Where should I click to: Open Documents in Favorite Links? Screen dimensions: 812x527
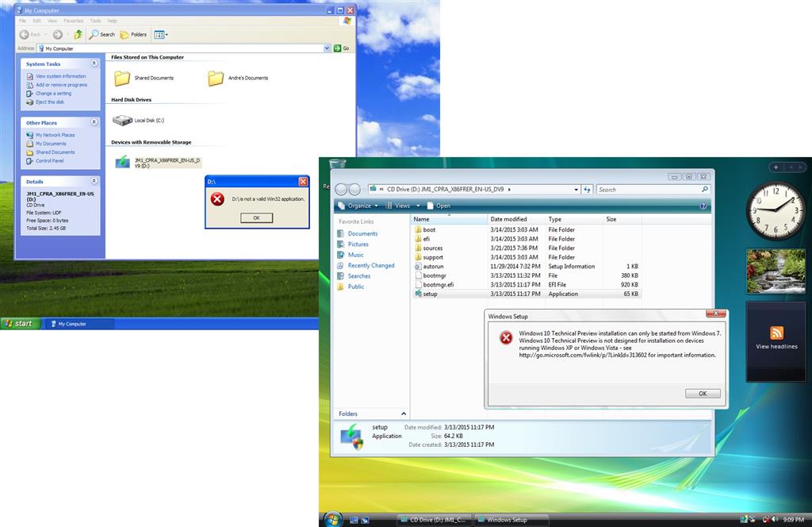[362, 233]
